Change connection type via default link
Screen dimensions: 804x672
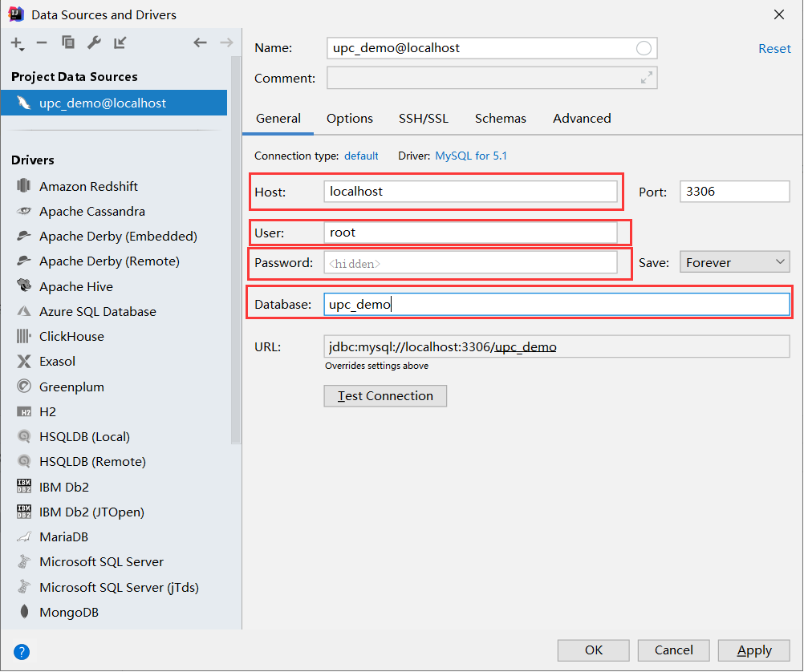(x=361, y=156)
